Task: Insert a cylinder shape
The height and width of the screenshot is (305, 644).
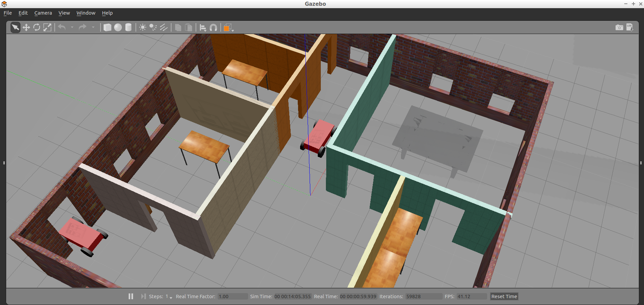Action: 128,28
